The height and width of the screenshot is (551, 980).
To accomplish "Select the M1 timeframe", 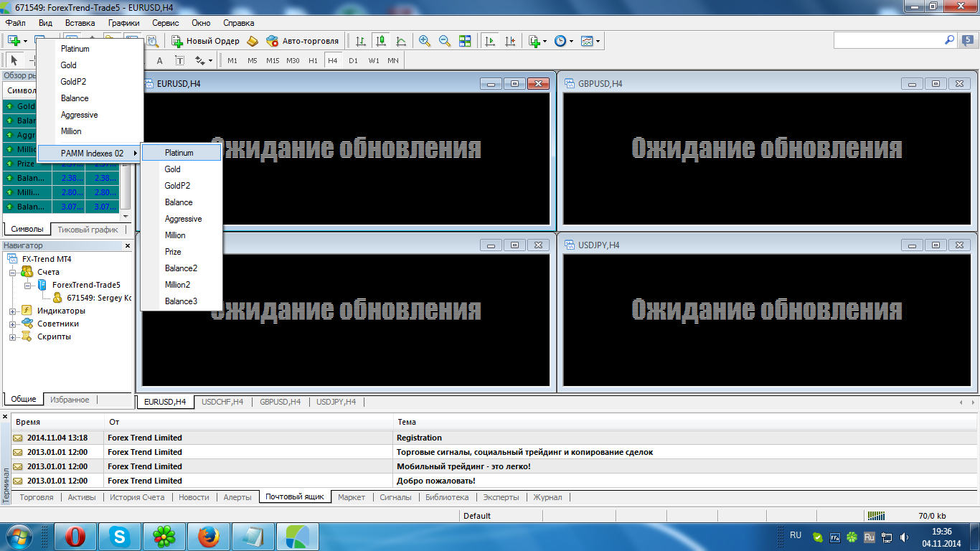I will (x=232, y=60).
